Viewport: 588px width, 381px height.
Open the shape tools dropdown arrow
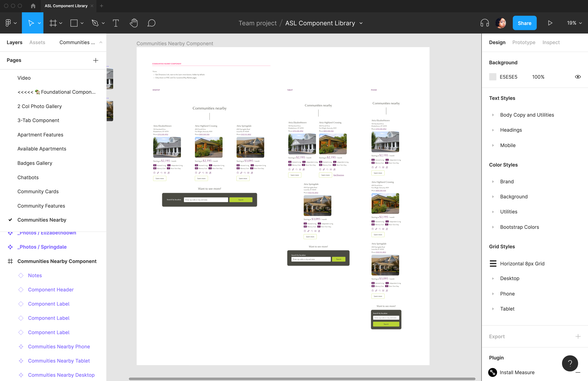[x=82, y=23]
